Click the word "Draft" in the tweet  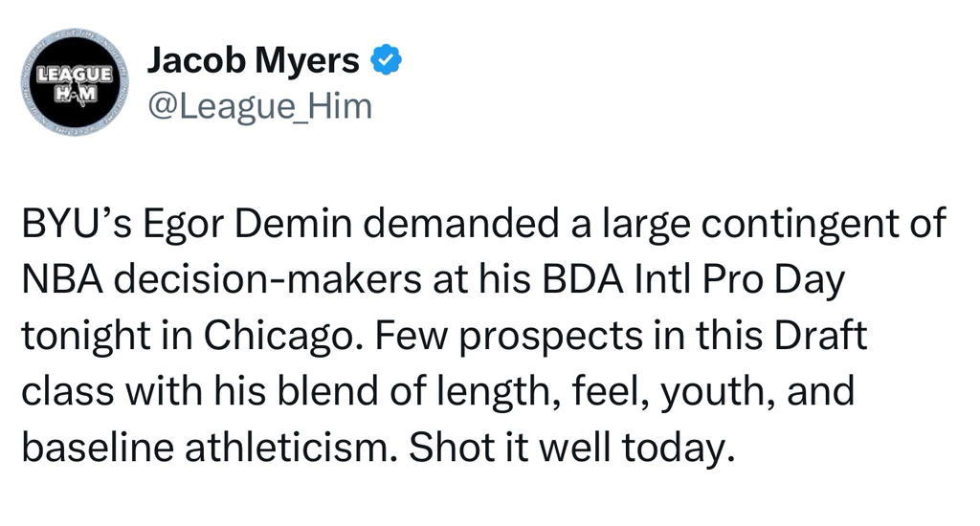[x=816, y=339]
